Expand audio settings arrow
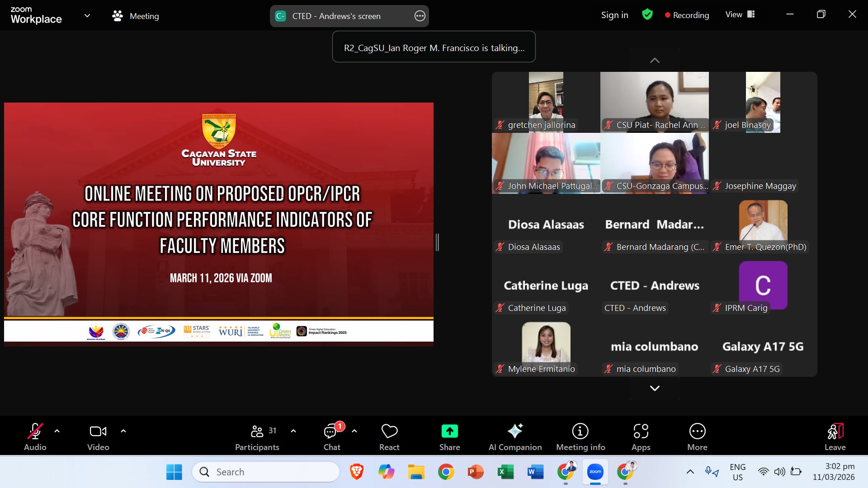 point(57,431)
